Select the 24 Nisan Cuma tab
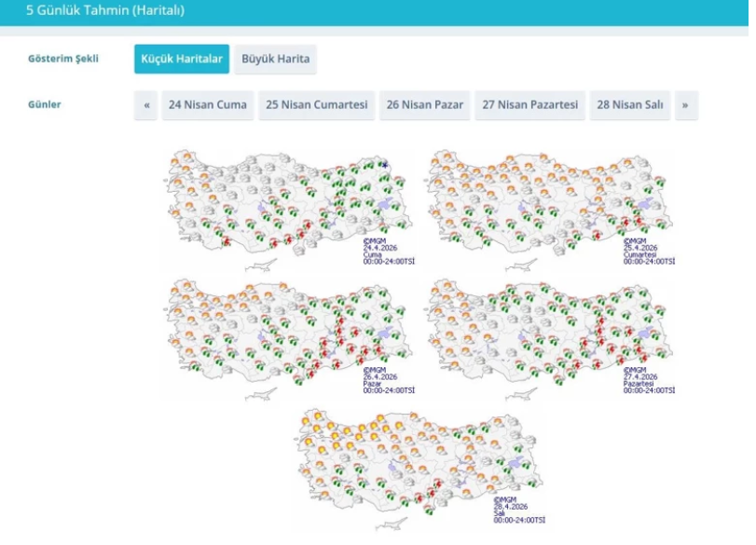This screenshot has height=545, width=756. [208, 105]
